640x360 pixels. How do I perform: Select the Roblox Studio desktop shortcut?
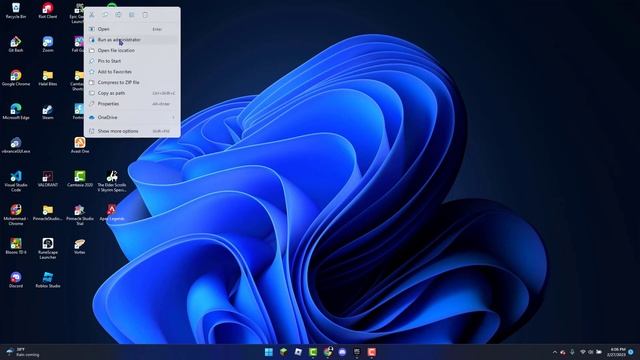[48, 280]
